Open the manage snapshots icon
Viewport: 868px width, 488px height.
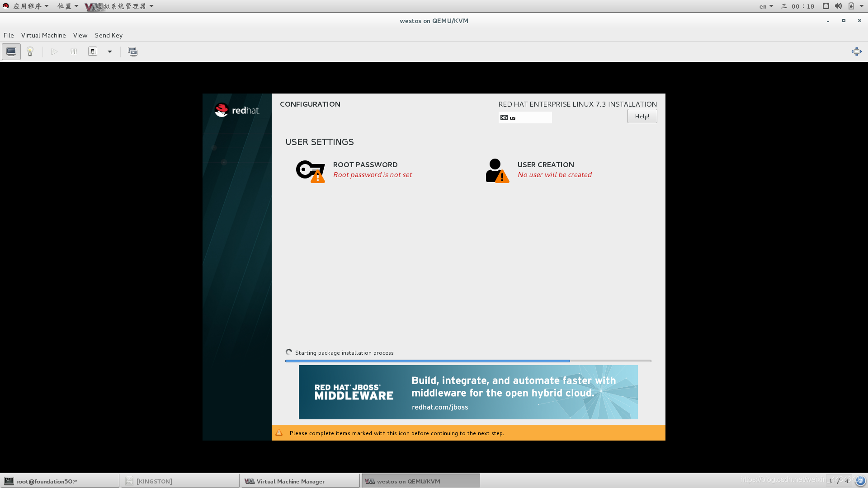132,52
